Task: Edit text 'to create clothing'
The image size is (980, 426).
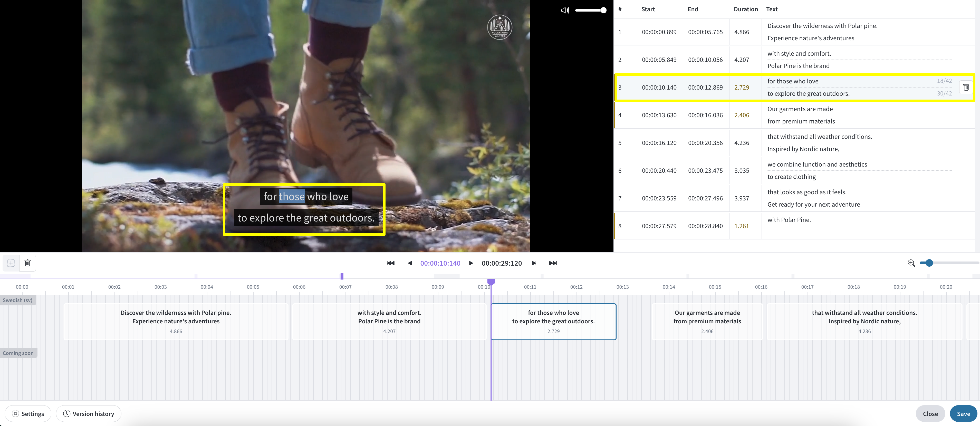Action: (792, 177)
